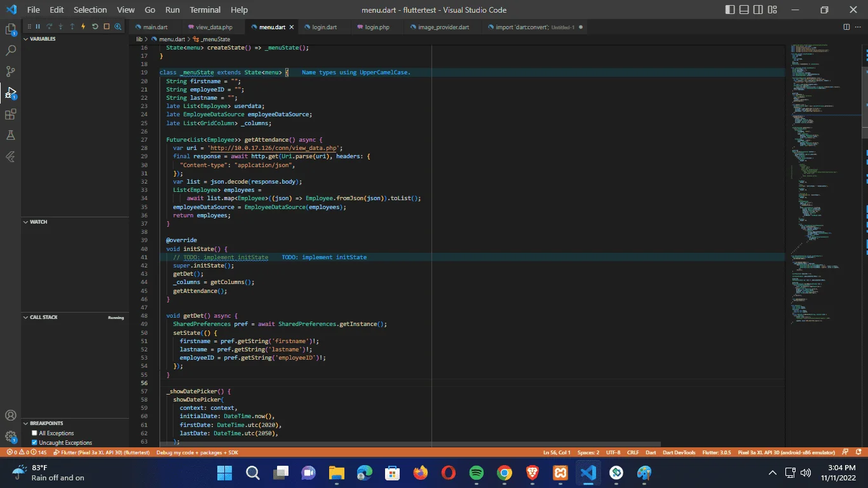
Task: Close the menu.dart tab
Action: (x=292, y=27)
